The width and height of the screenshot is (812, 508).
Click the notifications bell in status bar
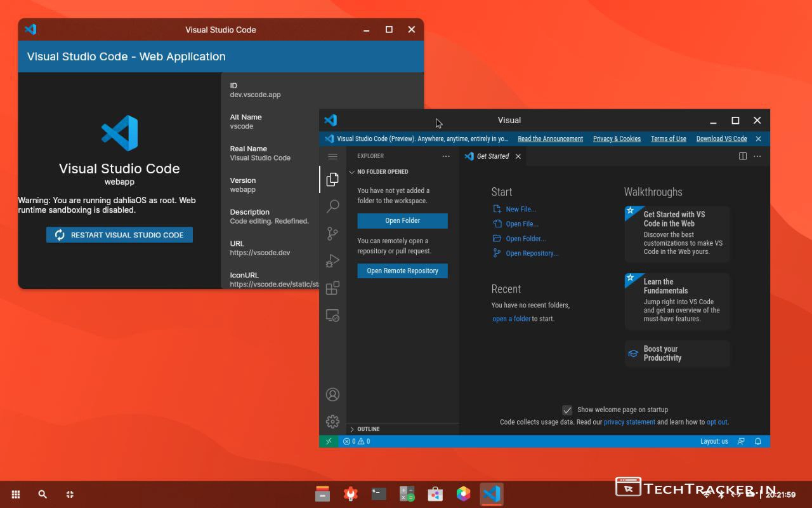pyautogui.click(x=757, y=441)
